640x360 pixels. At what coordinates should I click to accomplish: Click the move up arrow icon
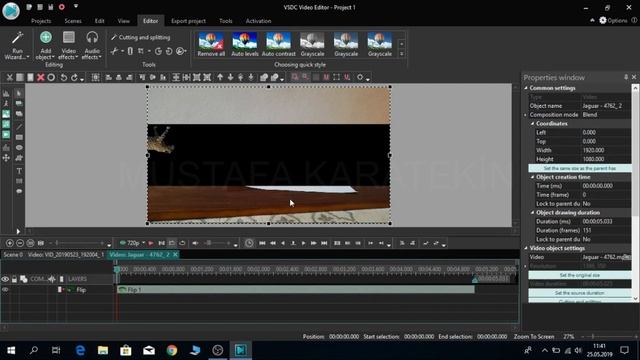click(x=220, y=77)
